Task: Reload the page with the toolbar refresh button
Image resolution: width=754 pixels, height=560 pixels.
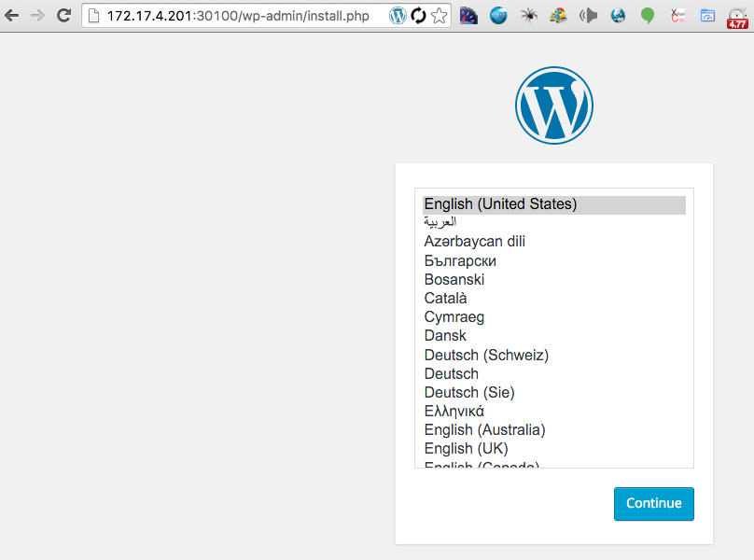Action: (x=62, y=15)
